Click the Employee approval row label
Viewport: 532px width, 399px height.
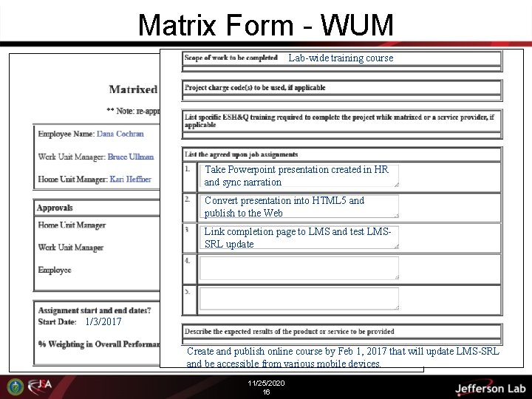pyautogui.click(x=55, y=270)
